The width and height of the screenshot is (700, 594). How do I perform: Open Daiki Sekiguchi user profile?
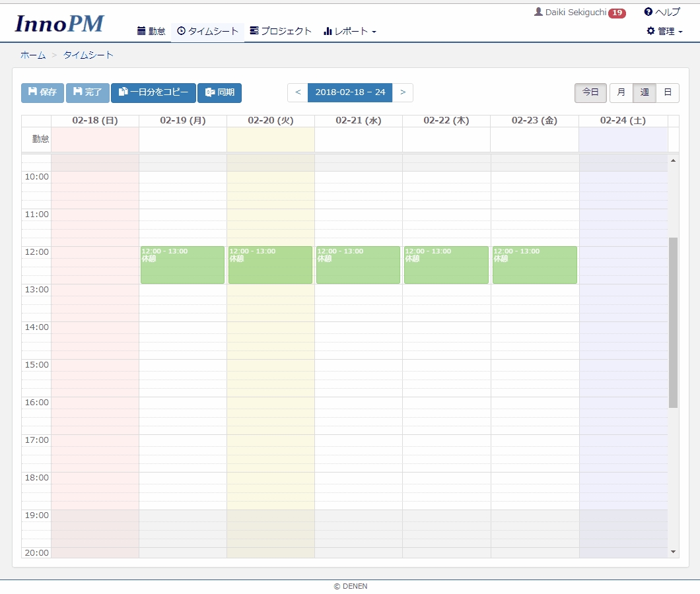pyautogui.click(x=571, y=13)
